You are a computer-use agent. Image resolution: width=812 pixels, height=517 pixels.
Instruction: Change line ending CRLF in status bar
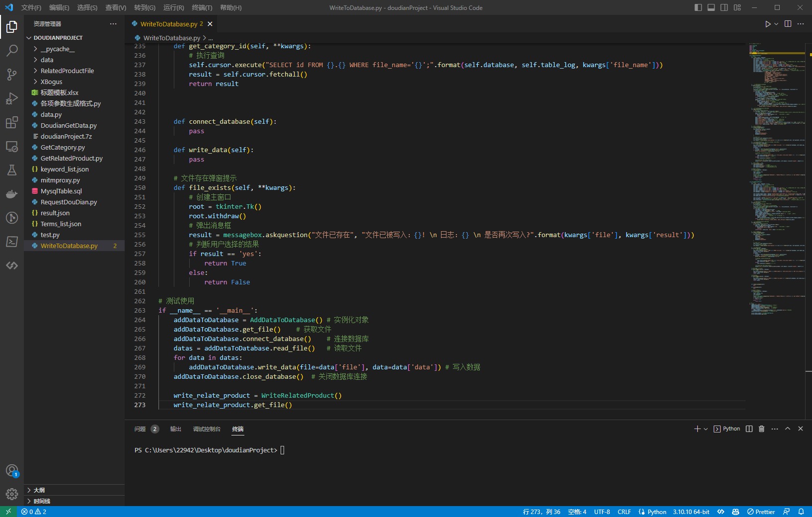624,512
